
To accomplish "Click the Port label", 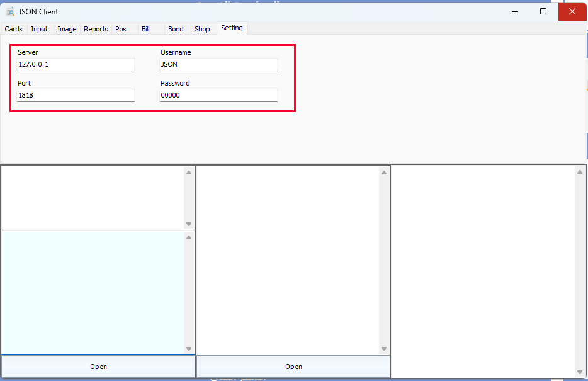I will pos(25,83).
